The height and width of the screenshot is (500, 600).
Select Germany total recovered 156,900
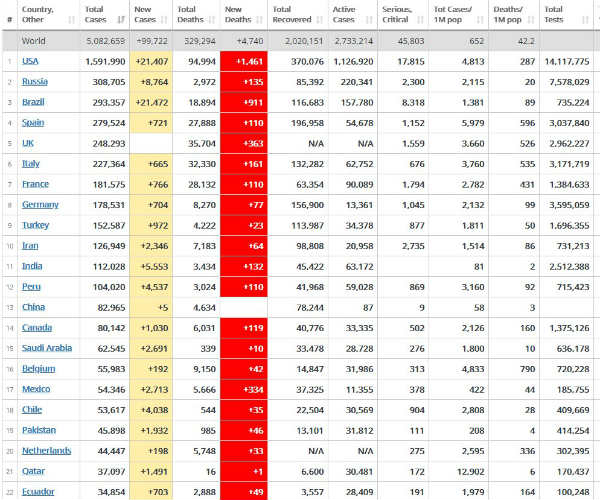[308, 205]
